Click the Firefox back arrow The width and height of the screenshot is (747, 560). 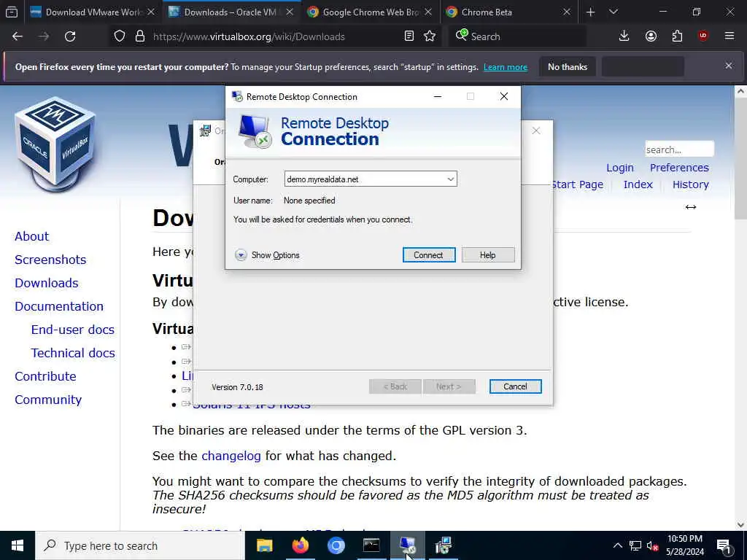pos(18,36)
